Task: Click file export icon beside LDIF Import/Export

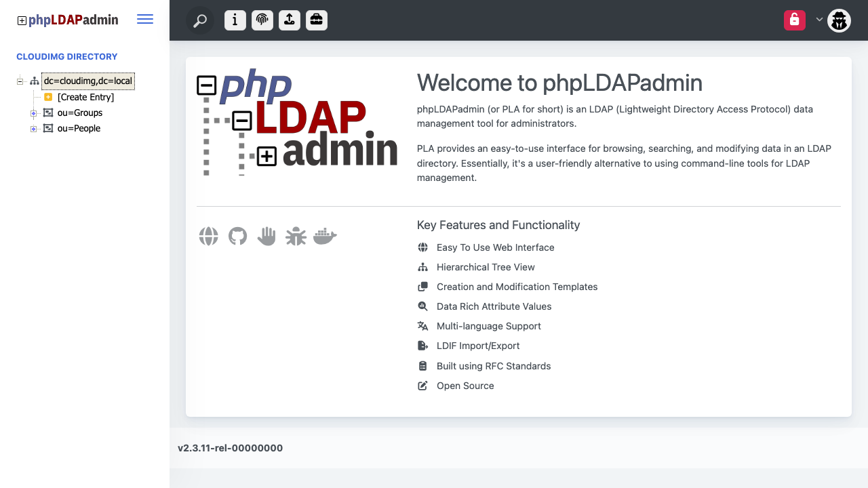Action: pyautogui.click(x=422, y=346)
